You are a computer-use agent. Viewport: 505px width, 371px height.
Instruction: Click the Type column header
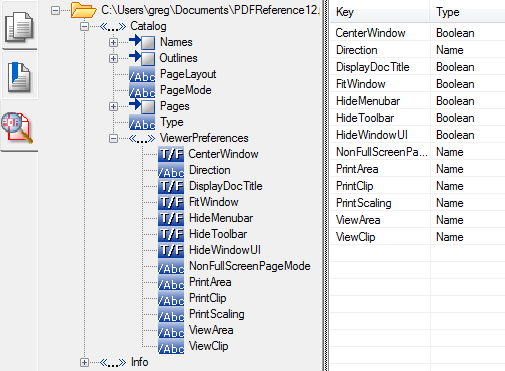(x=468, y=12)
